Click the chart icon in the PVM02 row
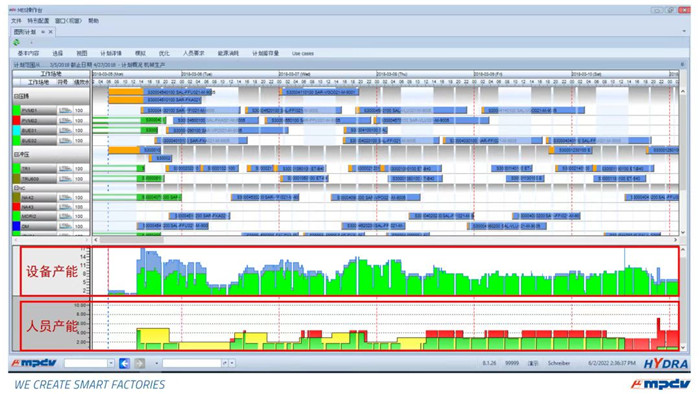 (x=65, y=120)
